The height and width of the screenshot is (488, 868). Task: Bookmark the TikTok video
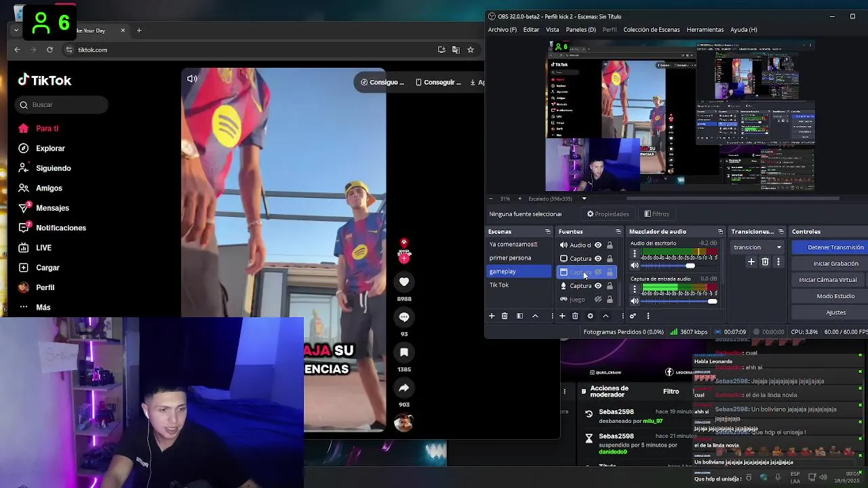[404, 352]
